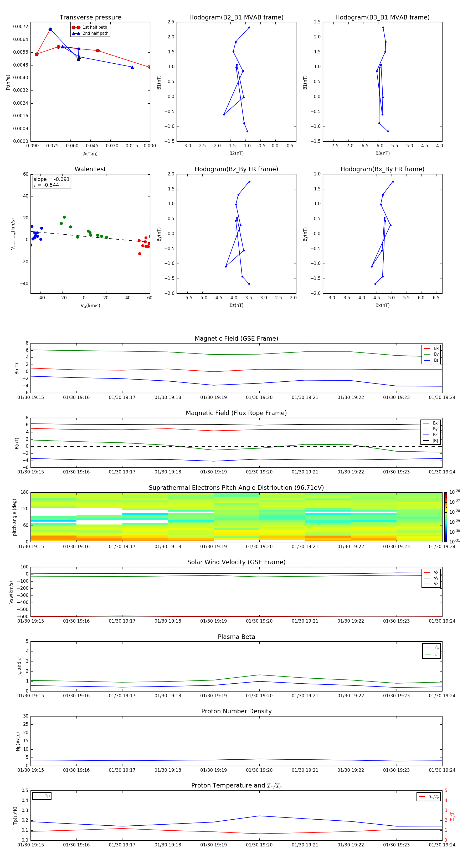Click the β entry in Plasma Beta legend
Viewport: 473px width, 868px height.
point(431,654)
